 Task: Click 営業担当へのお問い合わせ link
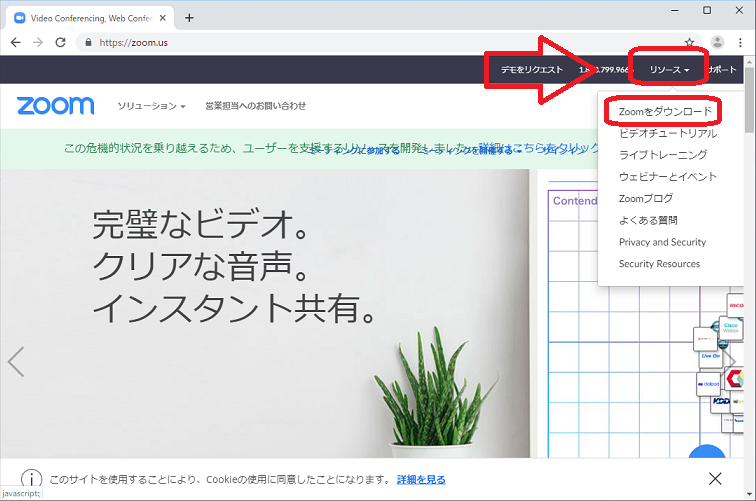click(256, 106)
